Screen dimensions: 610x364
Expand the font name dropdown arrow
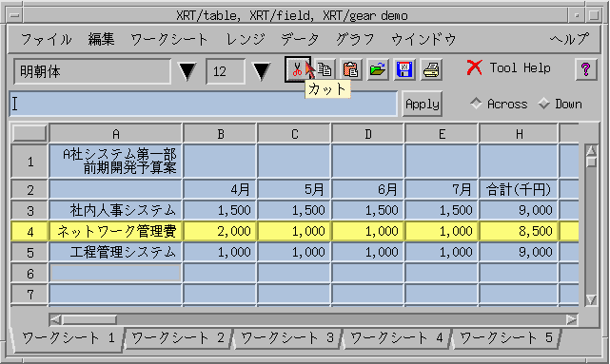click(x=187, y=71)
